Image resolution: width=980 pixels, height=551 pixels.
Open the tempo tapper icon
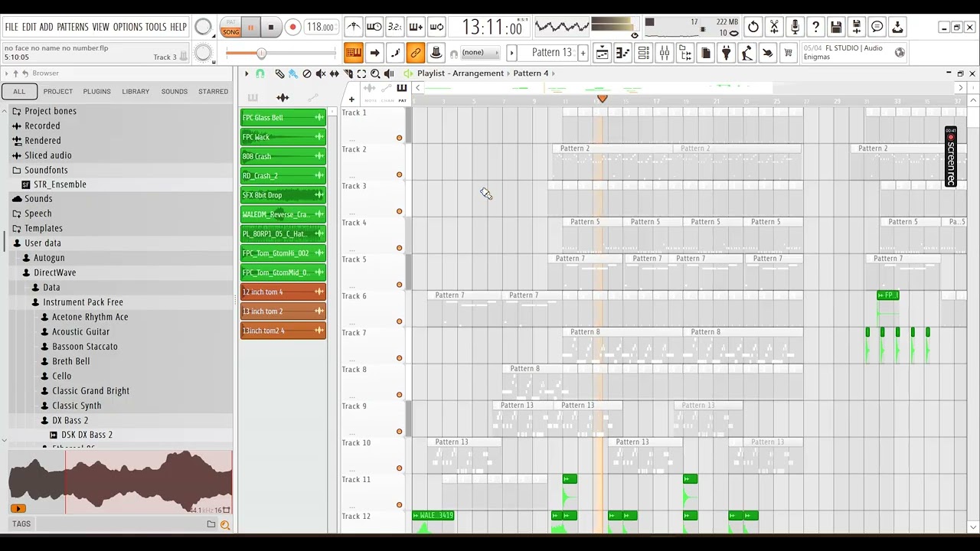click(x=746, y=53)
